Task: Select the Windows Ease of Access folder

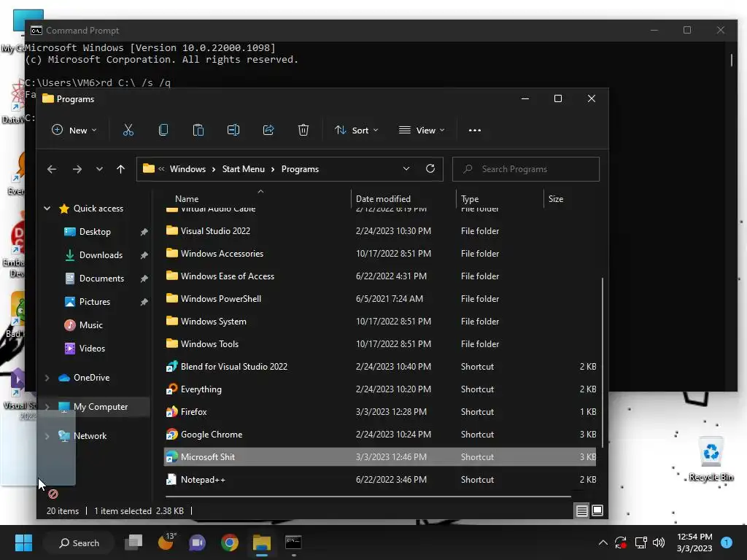Action: pyautogui.click(x=379, y=276)
